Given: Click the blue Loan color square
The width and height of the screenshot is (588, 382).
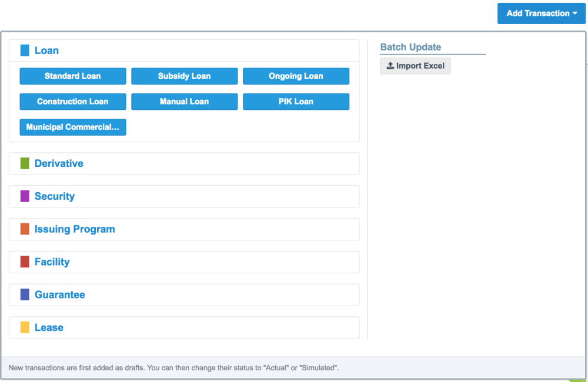Looking at the screenshot, I should [x=25, y=50].
